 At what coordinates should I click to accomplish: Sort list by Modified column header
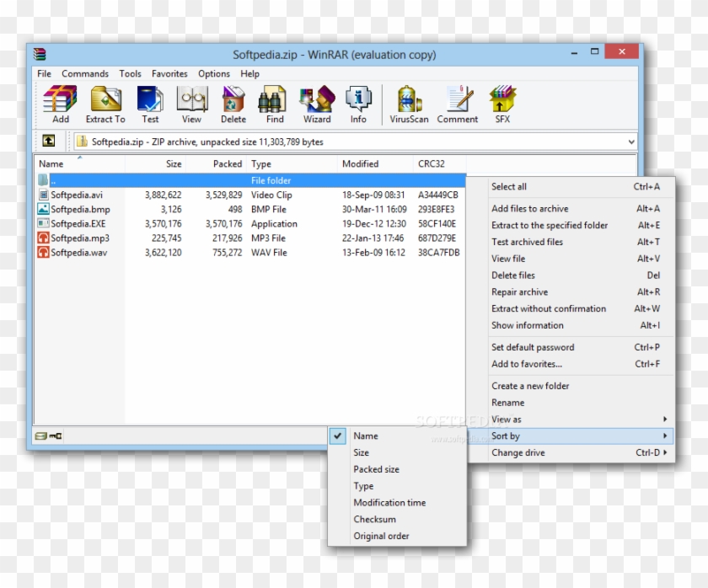click(361, 164)
